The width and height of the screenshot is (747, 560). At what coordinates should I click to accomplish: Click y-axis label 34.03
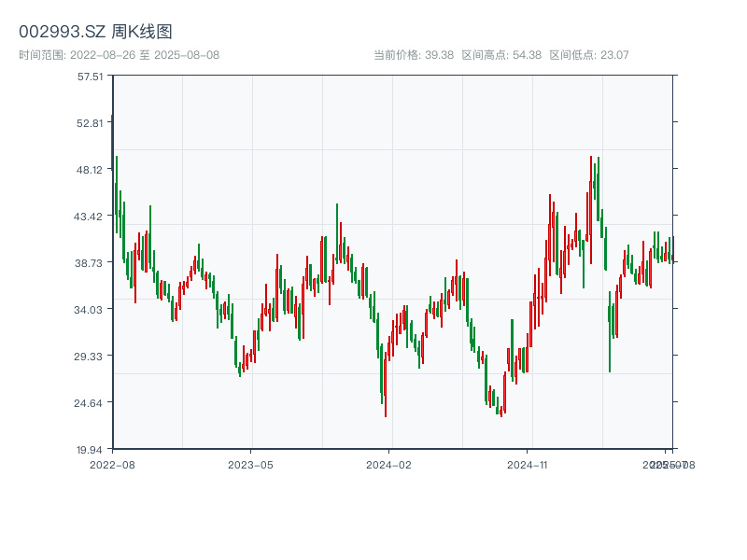[x=89, y=310]
